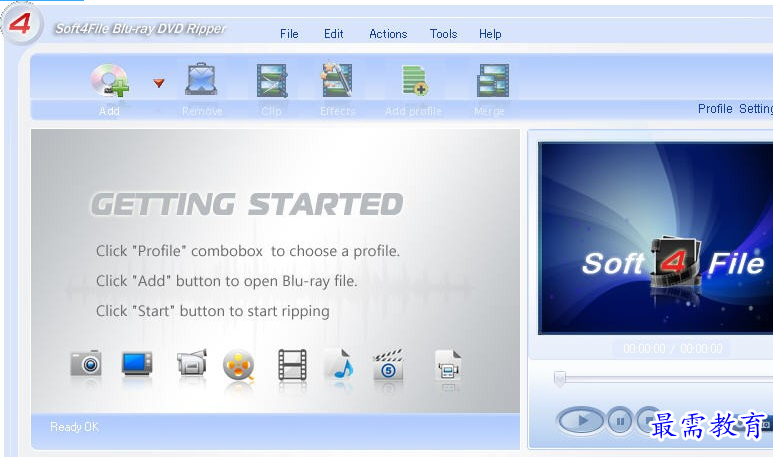The height and width of the screenshot is (457, 773).
Task: Open the Tools menu
Action: click(443, 34)
